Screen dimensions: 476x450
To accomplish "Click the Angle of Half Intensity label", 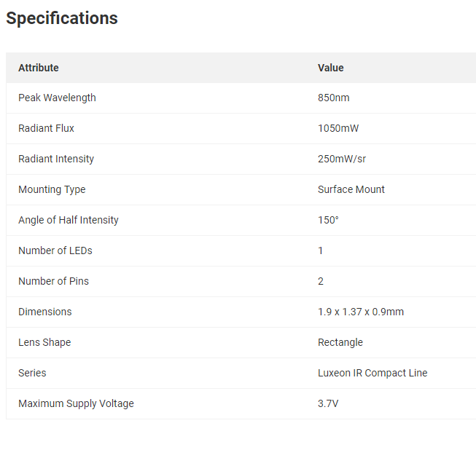I will click(x=69, y=220).
